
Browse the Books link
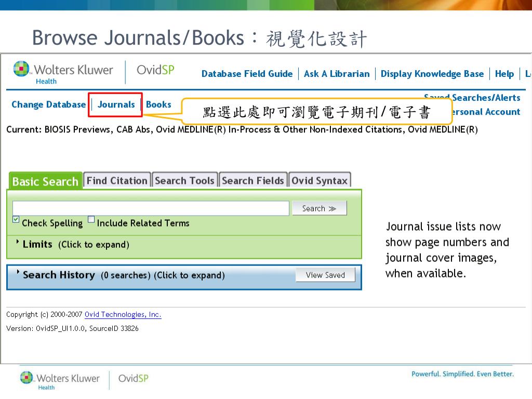(x=158, y=104)
